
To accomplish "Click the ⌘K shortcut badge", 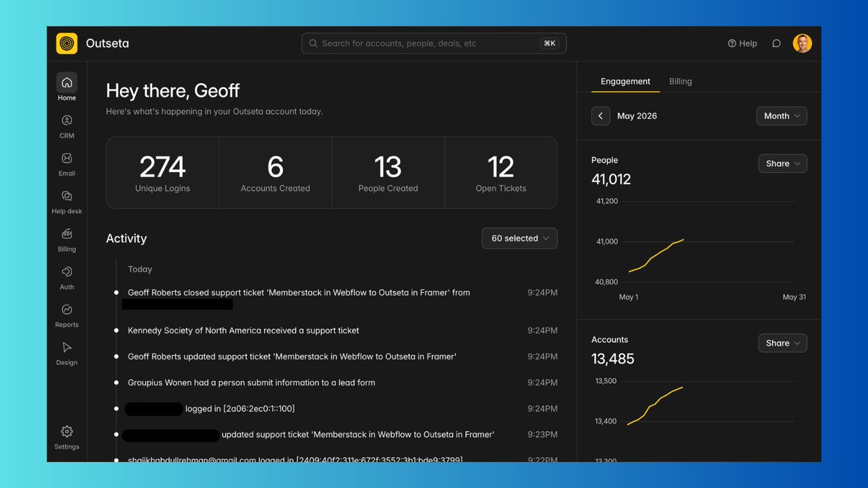I will [550, 43].
